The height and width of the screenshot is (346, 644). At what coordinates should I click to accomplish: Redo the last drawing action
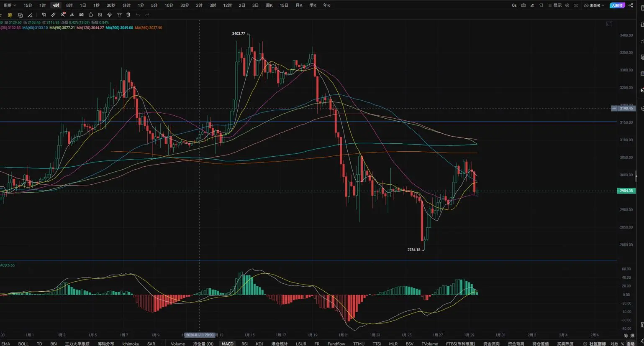coord(147,15)
